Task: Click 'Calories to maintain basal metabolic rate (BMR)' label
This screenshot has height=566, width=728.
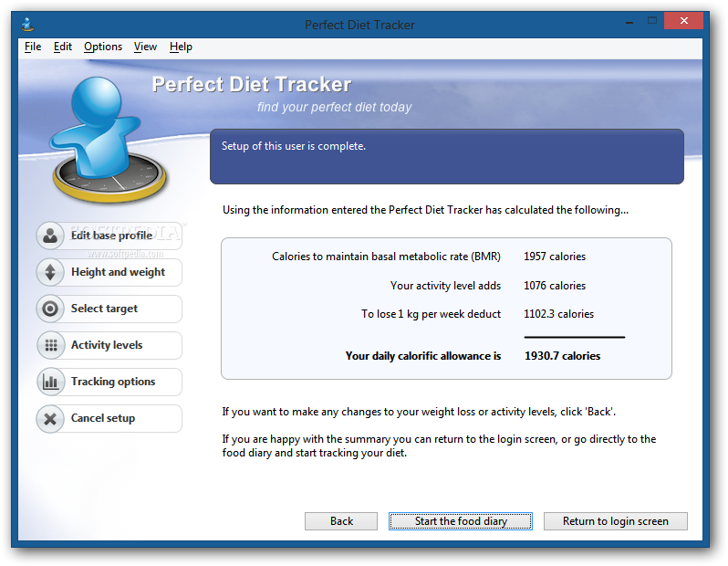Action: coord(386,257)
